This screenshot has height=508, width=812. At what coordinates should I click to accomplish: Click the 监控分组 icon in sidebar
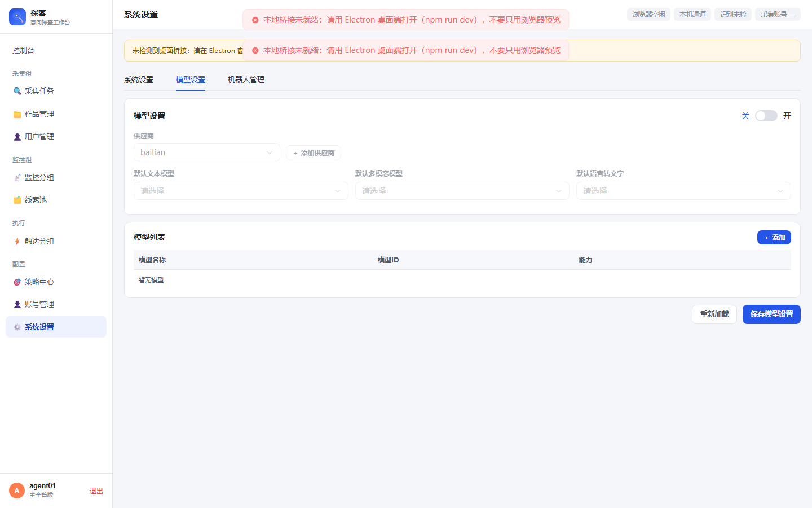(17, 177)
